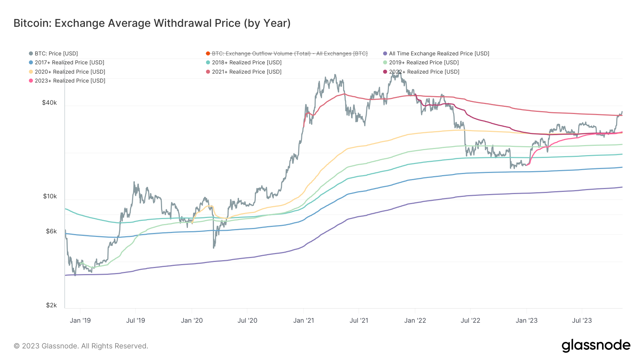
Task: Click the Jan '21 x-axis label
Action: 303,321
